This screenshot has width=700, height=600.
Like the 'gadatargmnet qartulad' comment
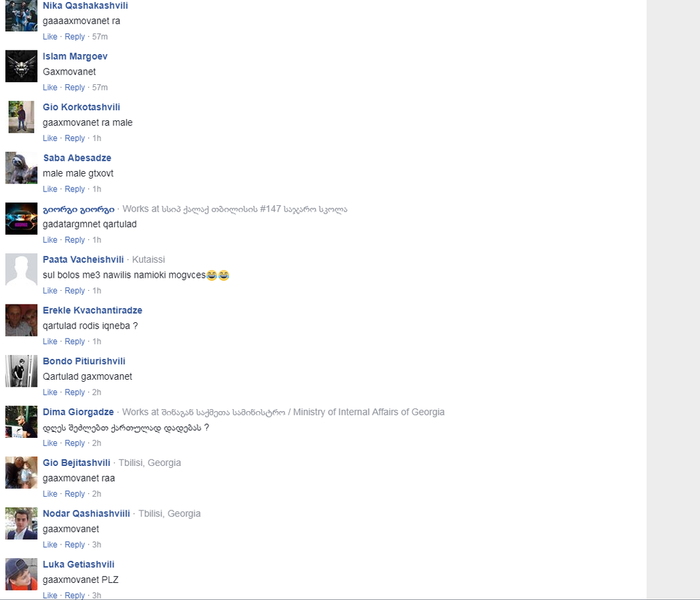click(x=50, y=240)
